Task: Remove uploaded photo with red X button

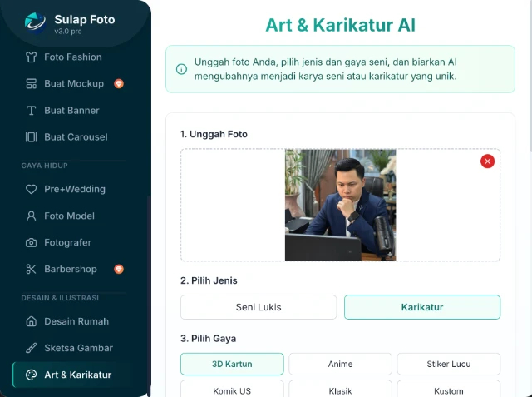Action: tap(487, 161)
